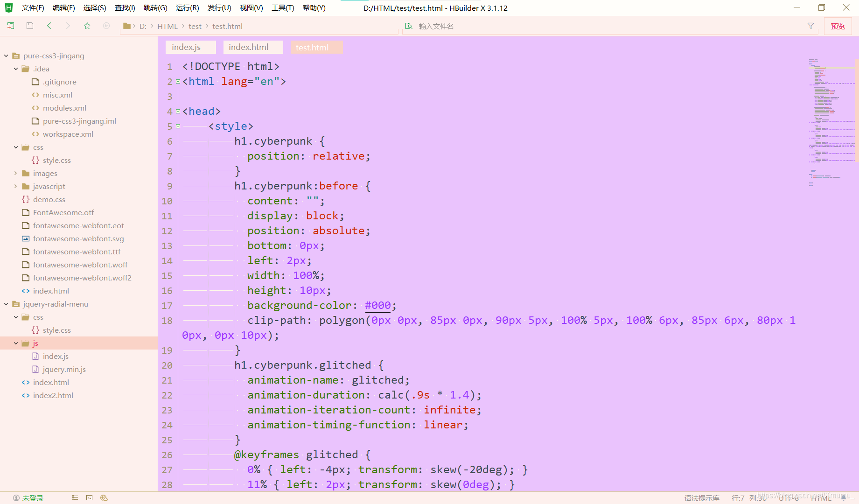Screen dimensions: 859x504
Task: Select FontAwesome.otf in the tree
Action: pos(63,212)
